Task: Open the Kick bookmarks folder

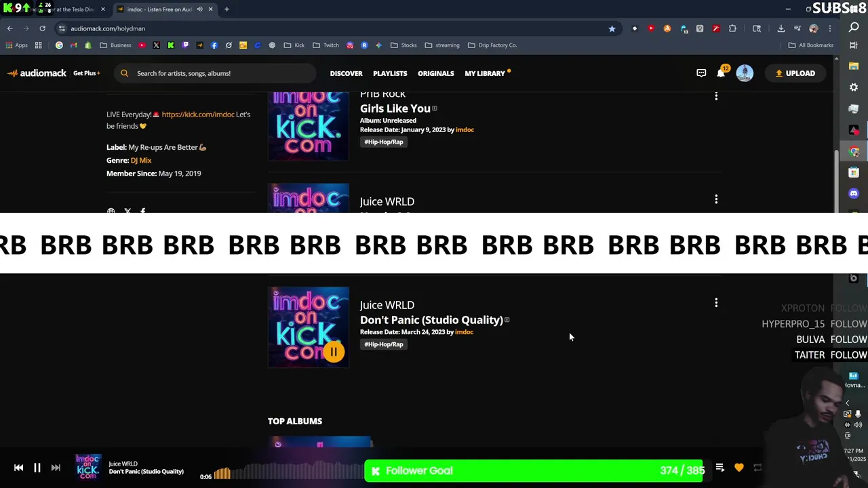Action: 294,45
